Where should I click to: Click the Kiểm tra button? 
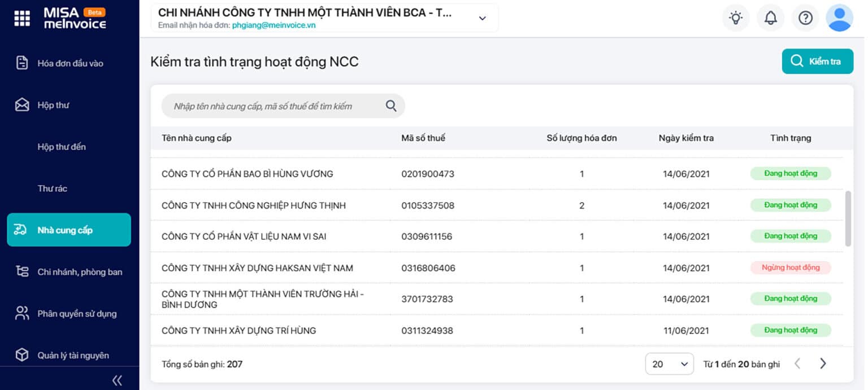coord(818,62)
